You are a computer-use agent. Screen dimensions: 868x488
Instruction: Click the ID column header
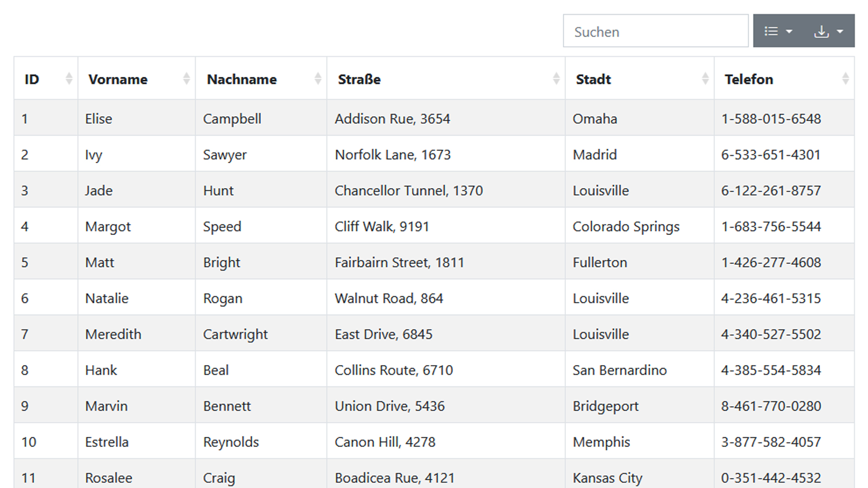[x=32, y=79]
